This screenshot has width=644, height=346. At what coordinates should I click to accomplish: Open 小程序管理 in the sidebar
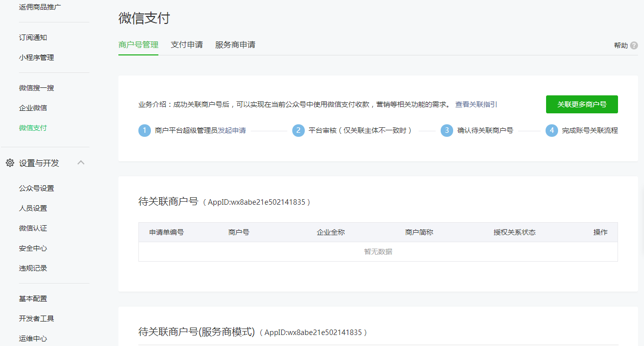[x=36, y=57]
